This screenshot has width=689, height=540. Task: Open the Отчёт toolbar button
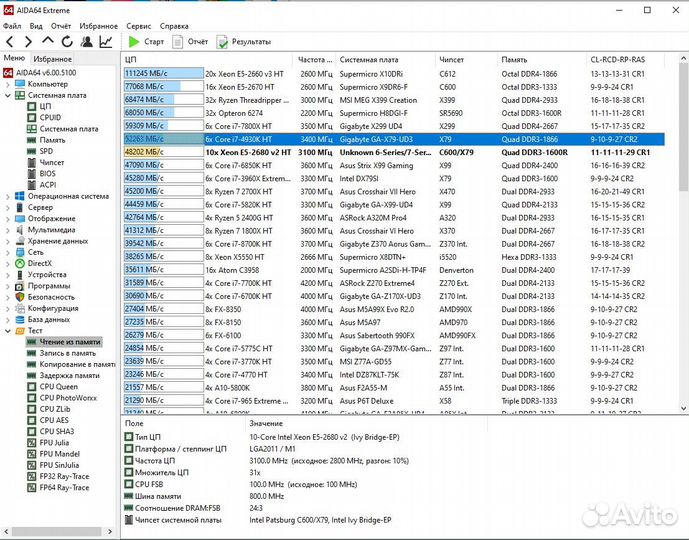tap(190, 42)
